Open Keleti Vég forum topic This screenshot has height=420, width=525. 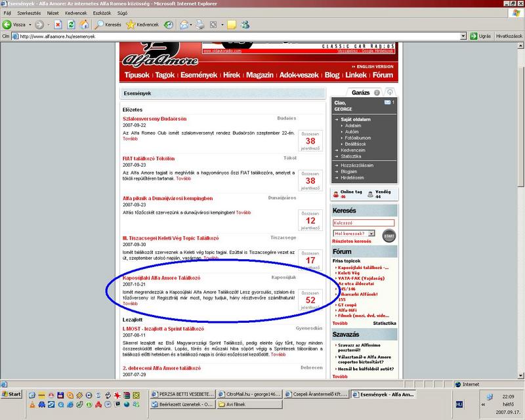(x=348, y=273)
